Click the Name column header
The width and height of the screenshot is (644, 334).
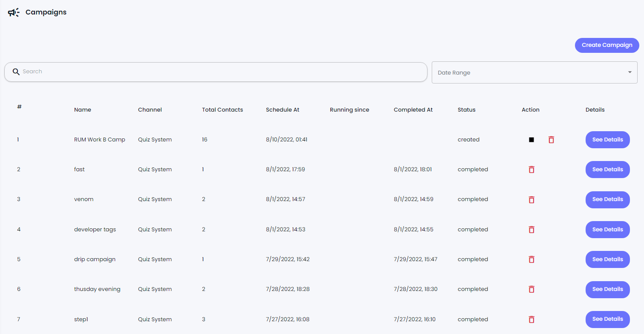(83, 110)
